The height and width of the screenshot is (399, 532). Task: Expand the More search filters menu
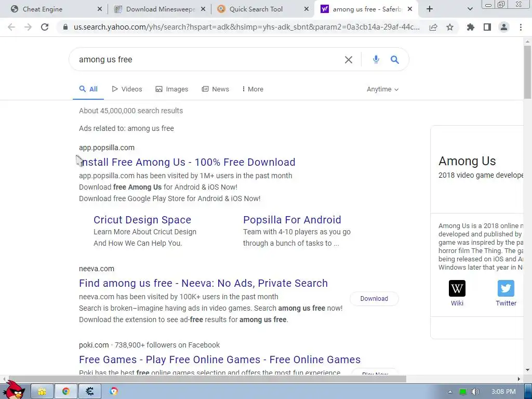pos(253,89)
